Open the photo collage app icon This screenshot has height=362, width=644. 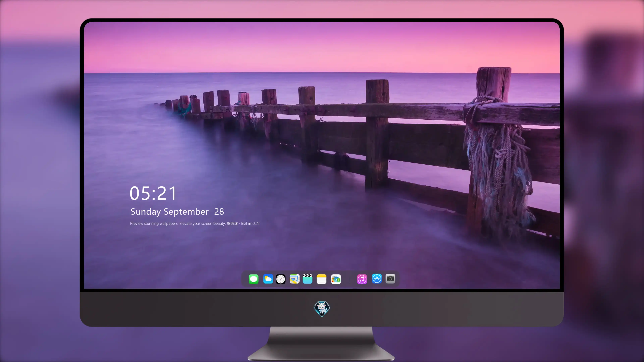click(x=336, y=279)
